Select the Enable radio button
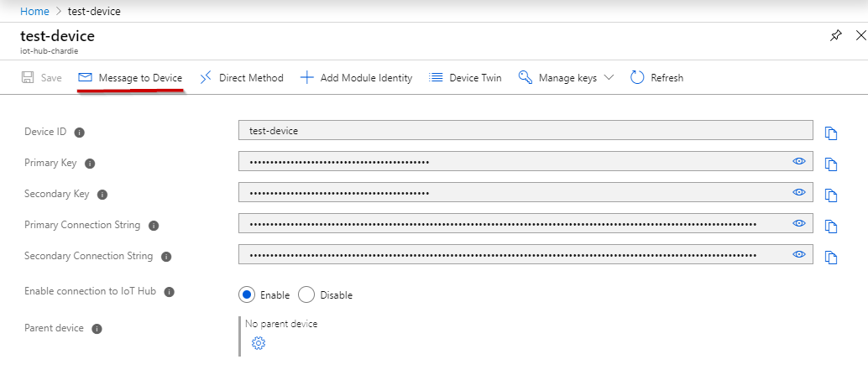The image size is (868, 375). click(x=246, y=294)
